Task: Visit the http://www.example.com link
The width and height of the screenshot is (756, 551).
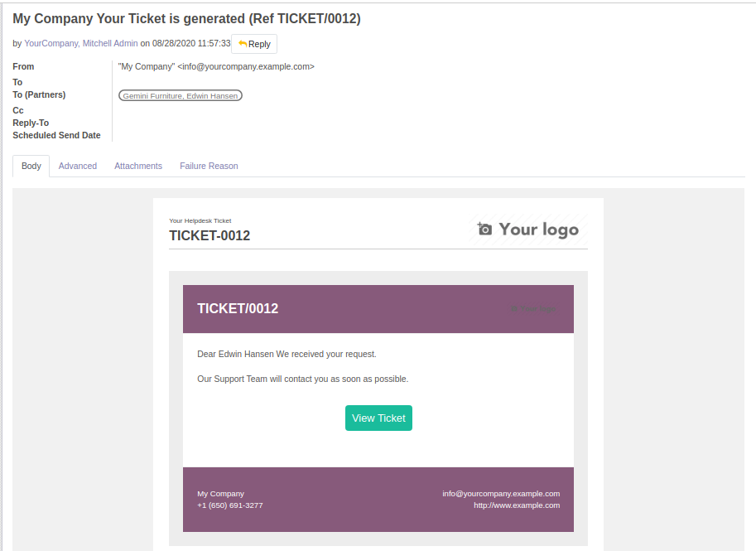Action: [517, 505]
